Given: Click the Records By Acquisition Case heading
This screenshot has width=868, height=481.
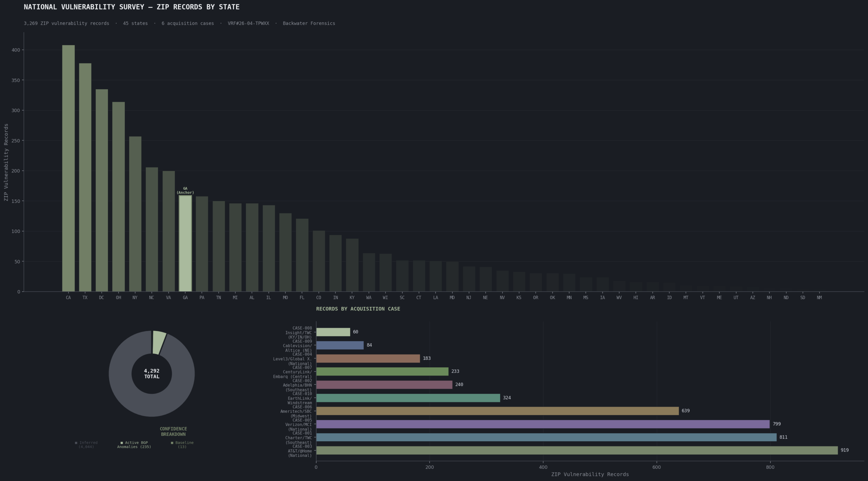Looking at the screenshot, I should 358,309.
